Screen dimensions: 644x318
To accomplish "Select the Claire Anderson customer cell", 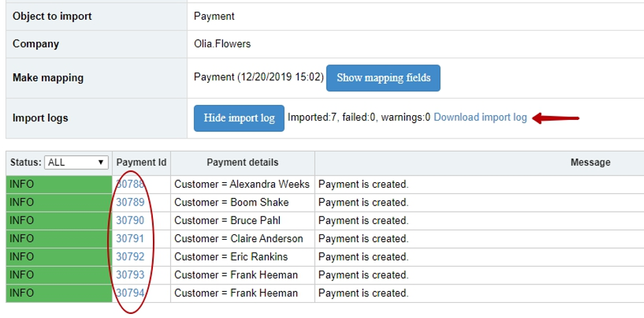I will coord(243,238).
